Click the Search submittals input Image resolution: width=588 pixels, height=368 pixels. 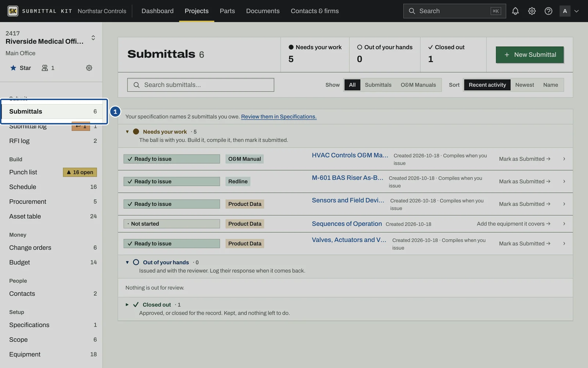pos(201,85)
